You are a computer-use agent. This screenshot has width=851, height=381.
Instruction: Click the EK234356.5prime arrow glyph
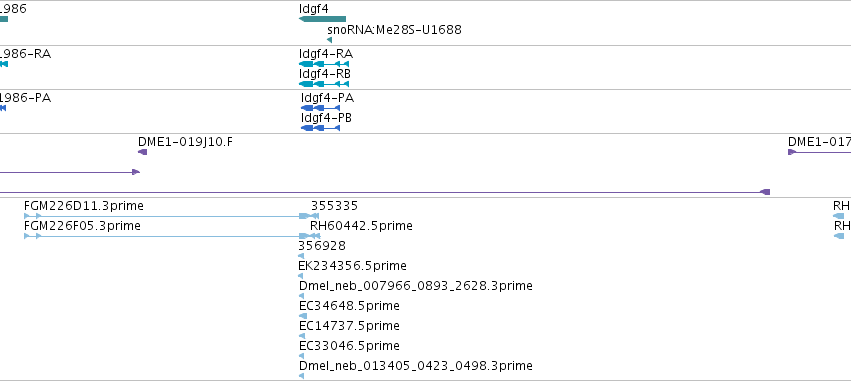click(x=301, y=276)
